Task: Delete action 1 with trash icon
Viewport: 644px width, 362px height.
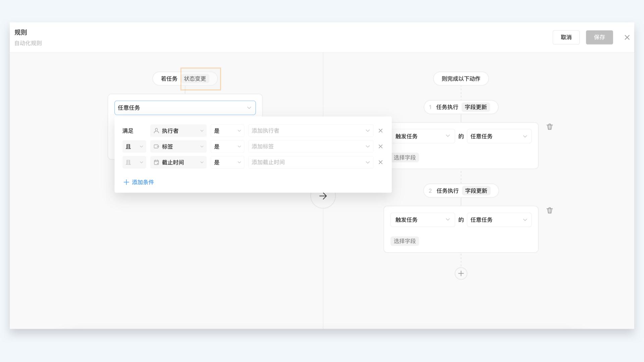Action: (x=549, y=127)
